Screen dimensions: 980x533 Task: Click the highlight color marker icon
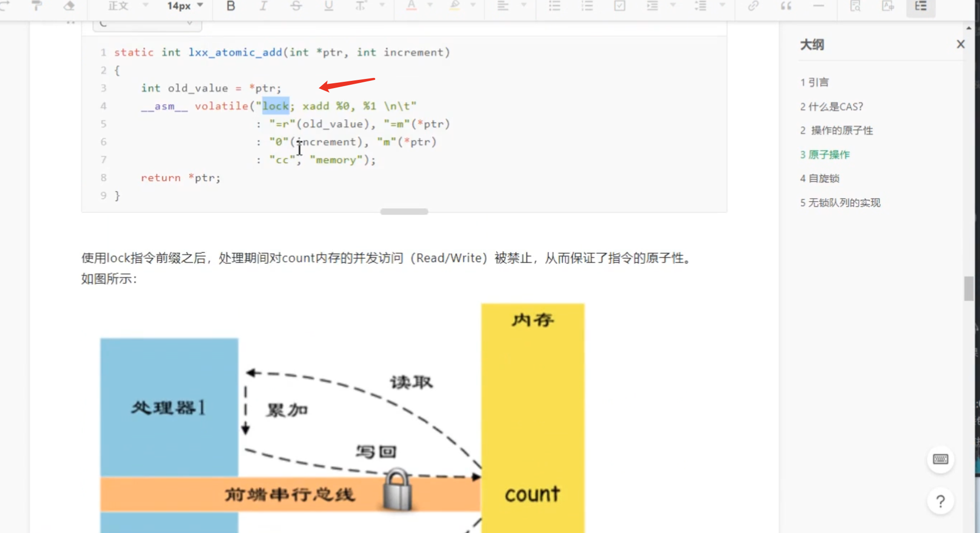click(x=455, y=6)
